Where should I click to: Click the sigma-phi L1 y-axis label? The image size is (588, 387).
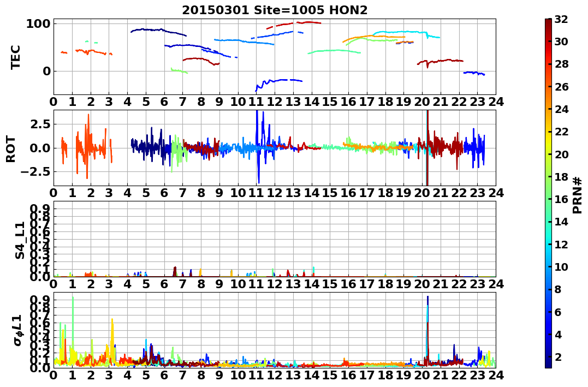tap(17, 330)
